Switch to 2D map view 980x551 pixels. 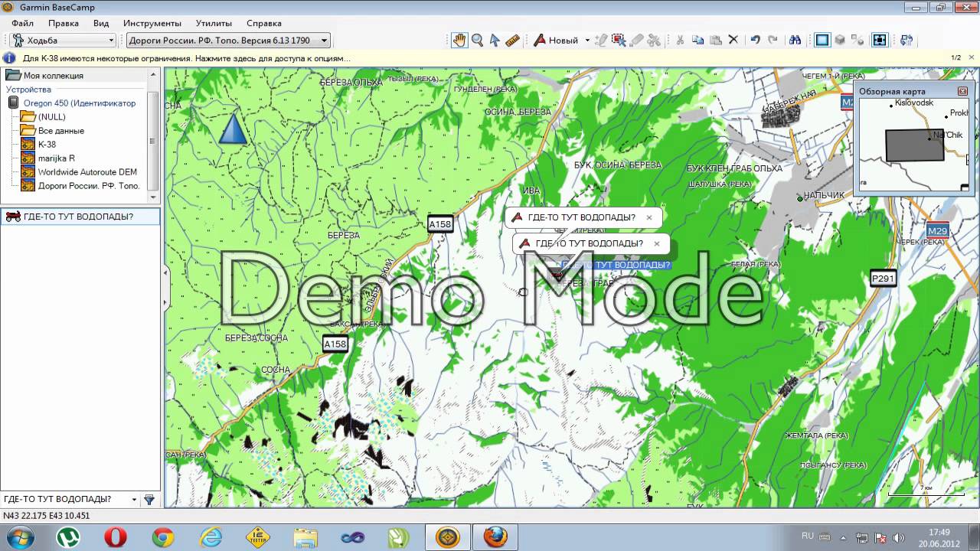822,40
